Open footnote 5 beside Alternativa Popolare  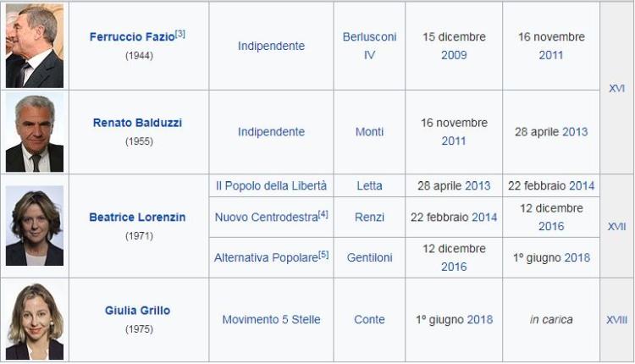click(323, 255)
